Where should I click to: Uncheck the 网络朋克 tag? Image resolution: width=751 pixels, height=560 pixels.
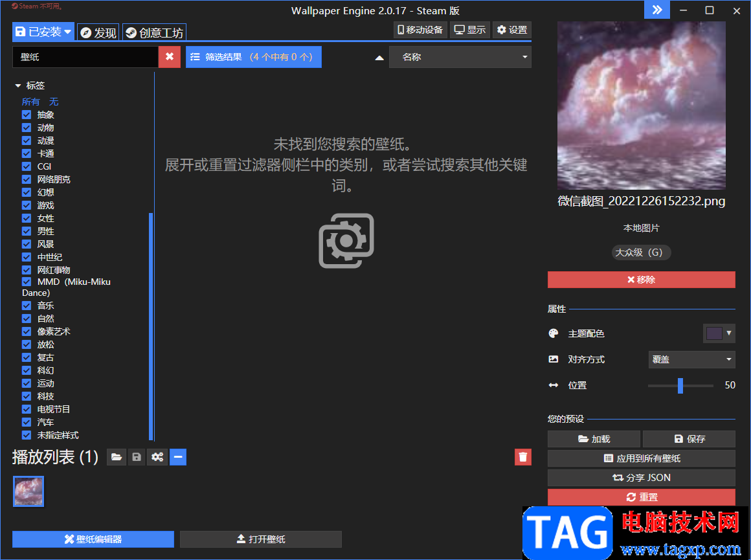pos(27,179)
